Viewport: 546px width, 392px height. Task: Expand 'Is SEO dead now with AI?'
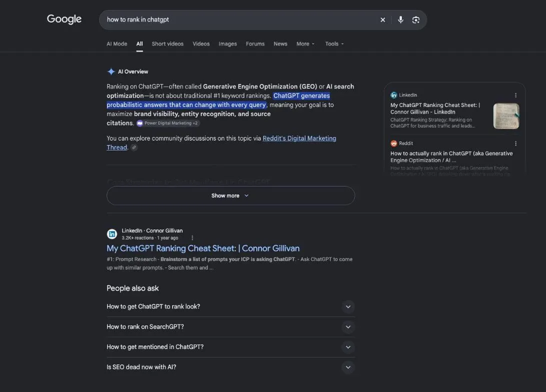pos(231,367)
